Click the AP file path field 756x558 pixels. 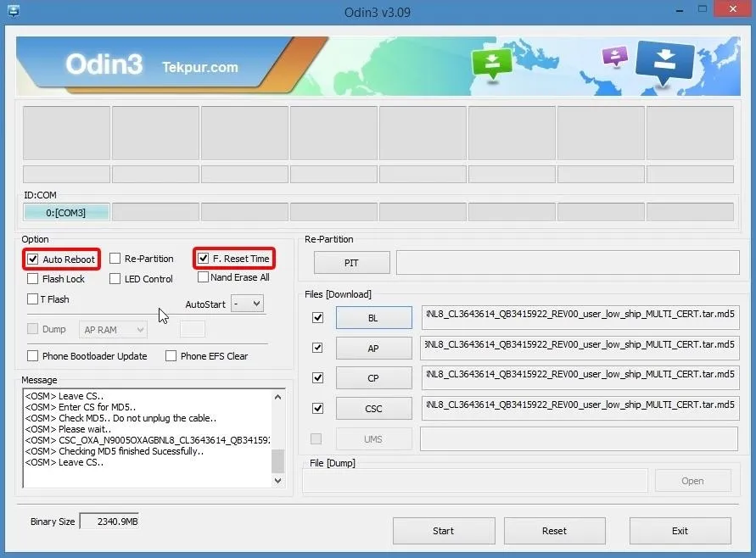(580, 348)
